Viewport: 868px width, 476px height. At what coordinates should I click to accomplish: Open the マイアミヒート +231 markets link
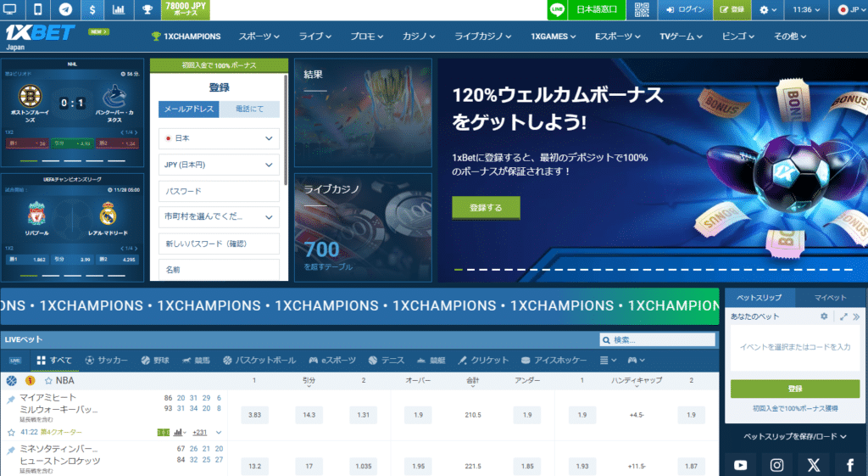click(199, 432)
